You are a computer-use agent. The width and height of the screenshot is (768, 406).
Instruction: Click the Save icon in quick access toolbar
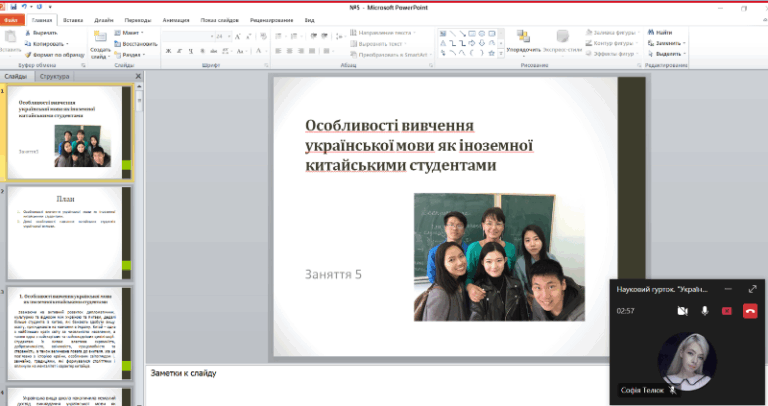pyautogui.click(x=13, y=7)
